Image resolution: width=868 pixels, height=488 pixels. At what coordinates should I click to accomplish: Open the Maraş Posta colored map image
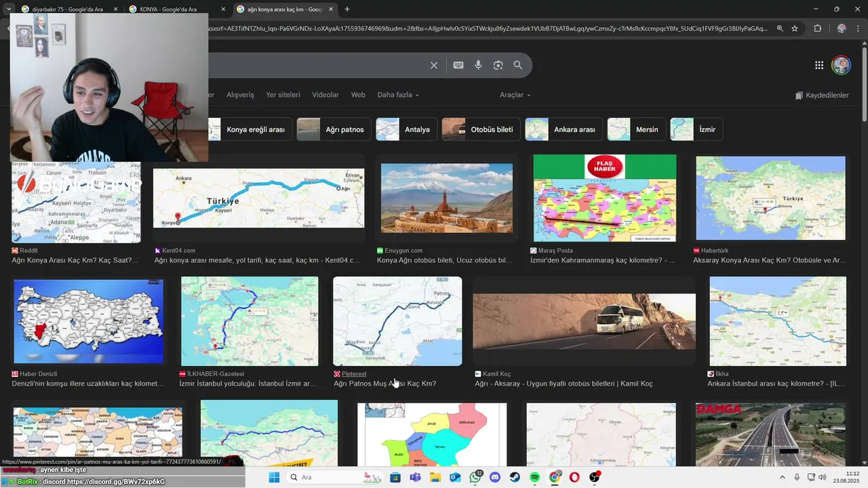[605, 198]
